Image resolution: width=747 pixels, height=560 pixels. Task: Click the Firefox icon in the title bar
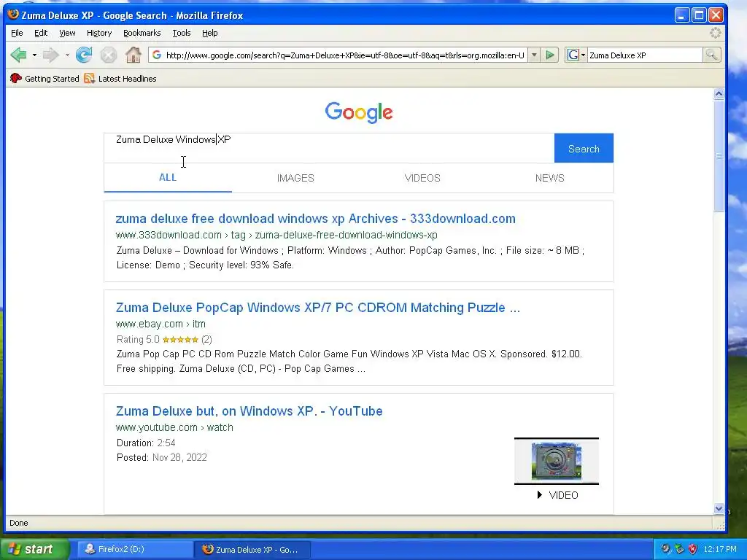(13, 15)
